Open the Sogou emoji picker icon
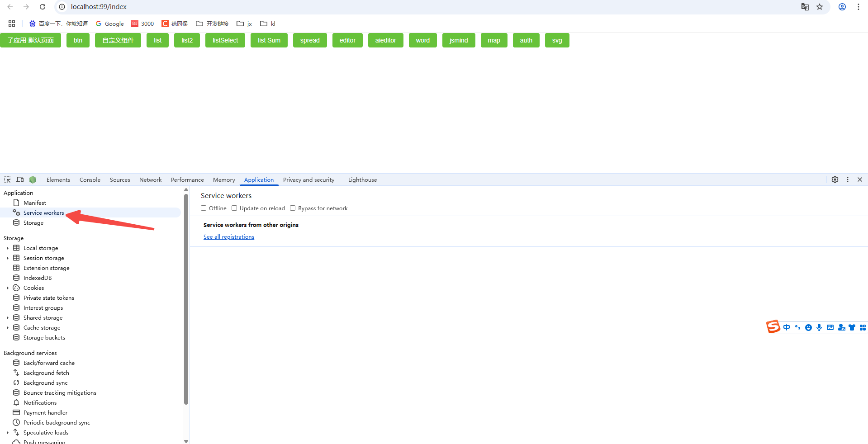This screenshot has height=444, width=868. pos(808,327)
